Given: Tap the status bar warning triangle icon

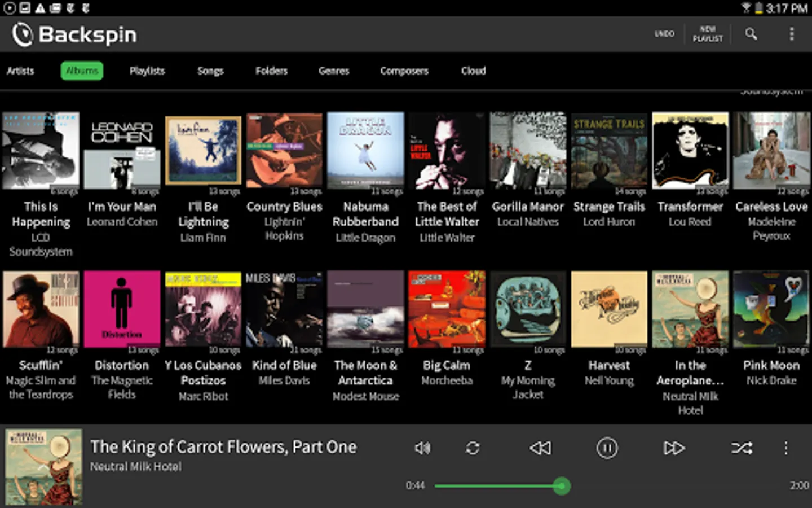Looking at the screenshot, I should click(40, 8).
